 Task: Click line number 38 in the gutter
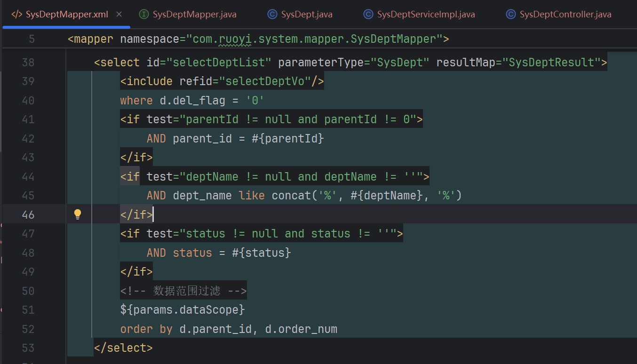28,63
